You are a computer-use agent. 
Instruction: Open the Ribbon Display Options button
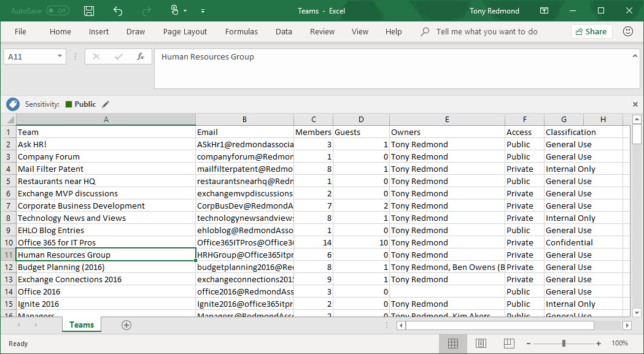pos(544,11)
